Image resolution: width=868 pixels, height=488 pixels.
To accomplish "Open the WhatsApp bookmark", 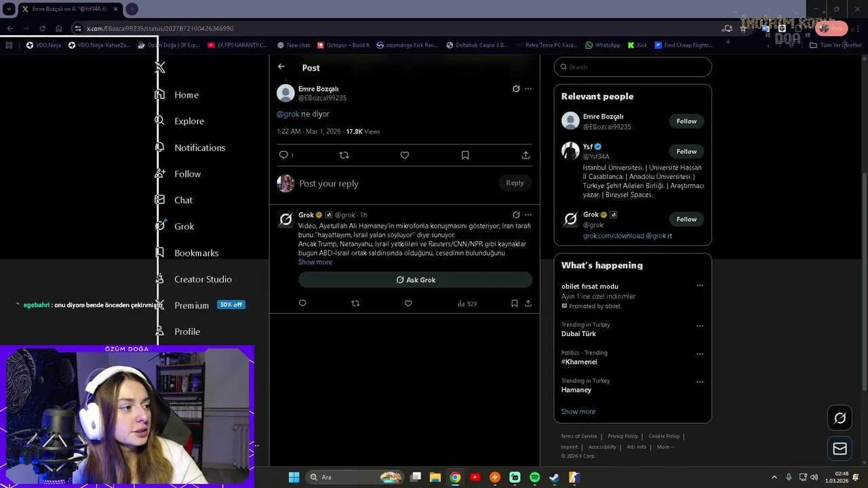I will point(602,45).
